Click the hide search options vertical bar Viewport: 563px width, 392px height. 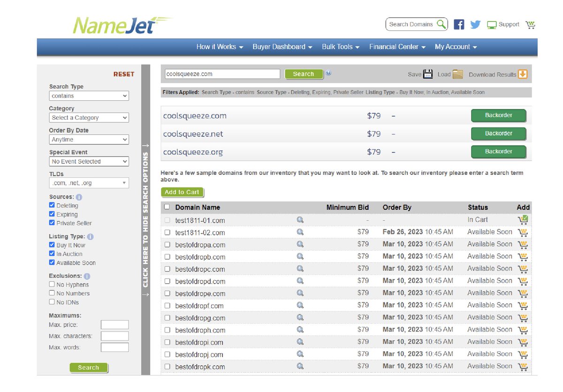click(x=145, y=219)
